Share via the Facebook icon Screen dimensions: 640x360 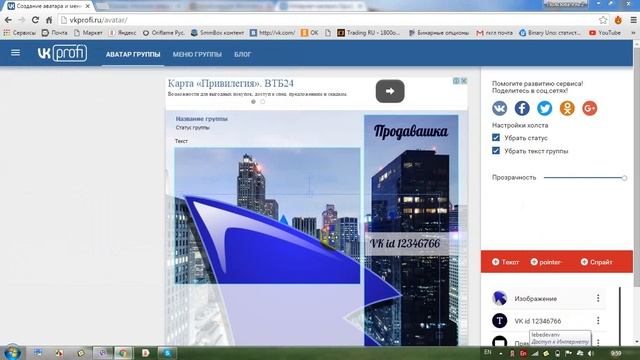point(522,108)
